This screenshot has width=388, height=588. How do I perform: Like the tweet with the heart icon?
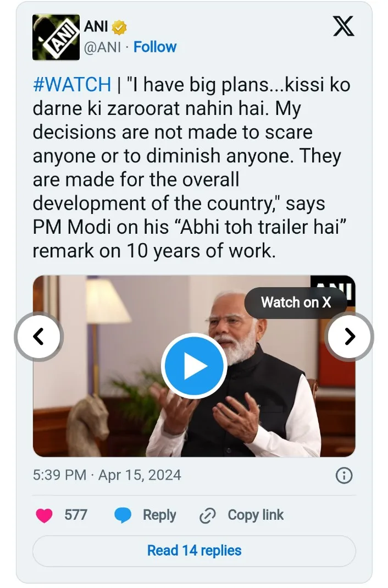click(x=44, y=515)
